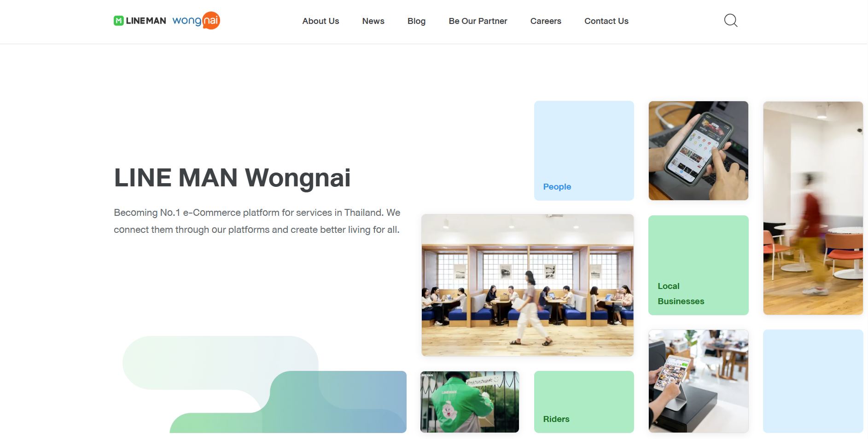Click the LINE MAN green logo
868x439 pixels.
click(x=140, y=21)
